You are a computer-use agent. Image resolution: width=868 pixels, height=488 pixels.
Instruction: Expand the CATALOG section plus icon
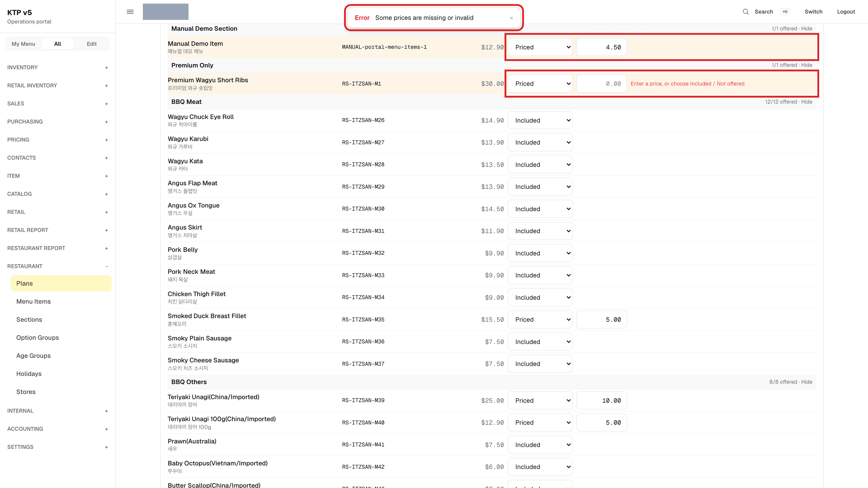[106, 194]
